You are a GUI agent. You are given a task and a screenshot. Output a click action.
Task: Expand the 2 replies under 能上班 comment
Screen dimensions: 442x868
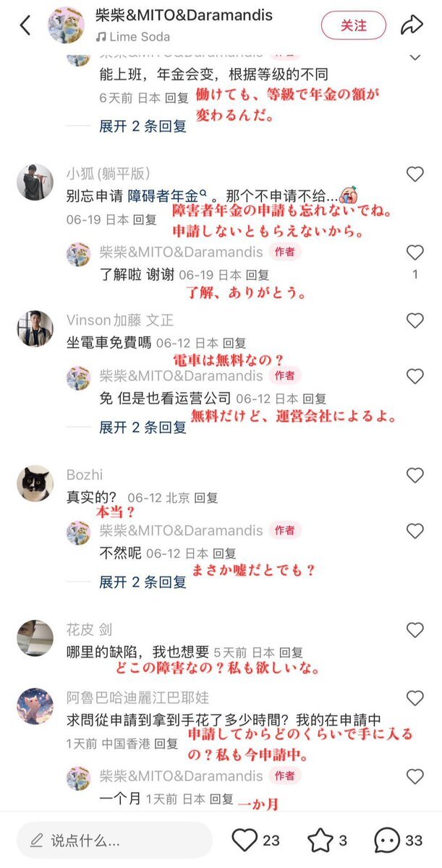(x=143, y=126)
